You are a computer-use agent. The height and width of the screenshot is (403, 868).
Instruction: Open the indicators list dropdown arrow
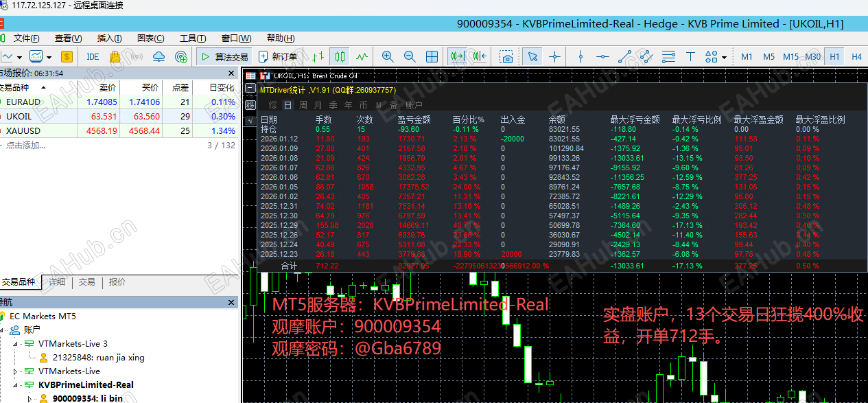click(49, 56)
